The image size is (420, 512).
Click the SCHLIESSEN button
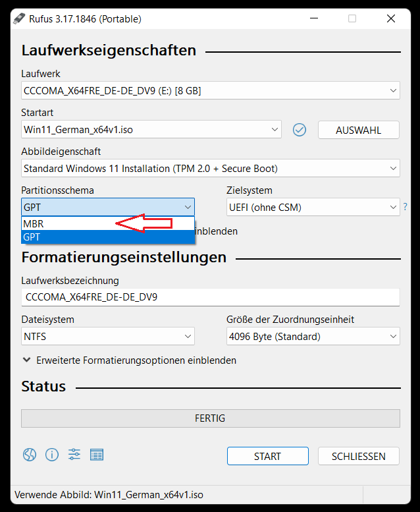pos(358,456)
